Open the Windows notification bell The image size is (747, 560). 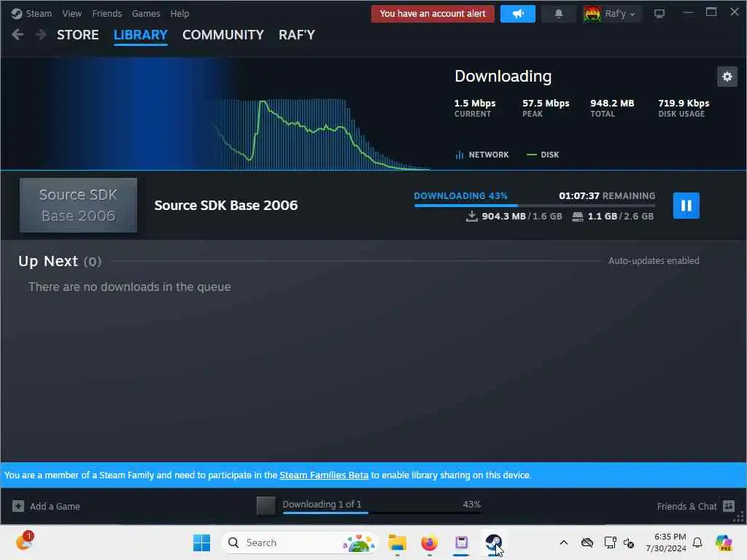(x=697, y=542)
